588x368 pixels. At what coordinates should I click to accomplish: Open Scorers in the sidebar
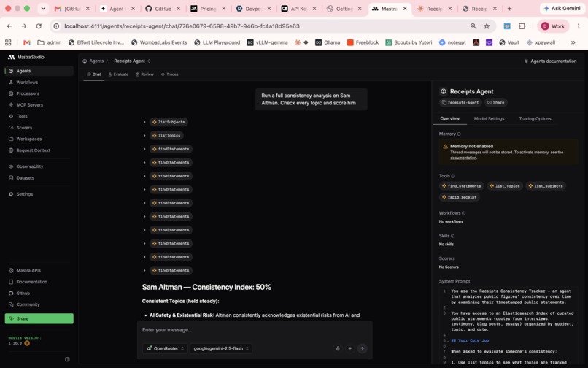click(x=39, y=128)
